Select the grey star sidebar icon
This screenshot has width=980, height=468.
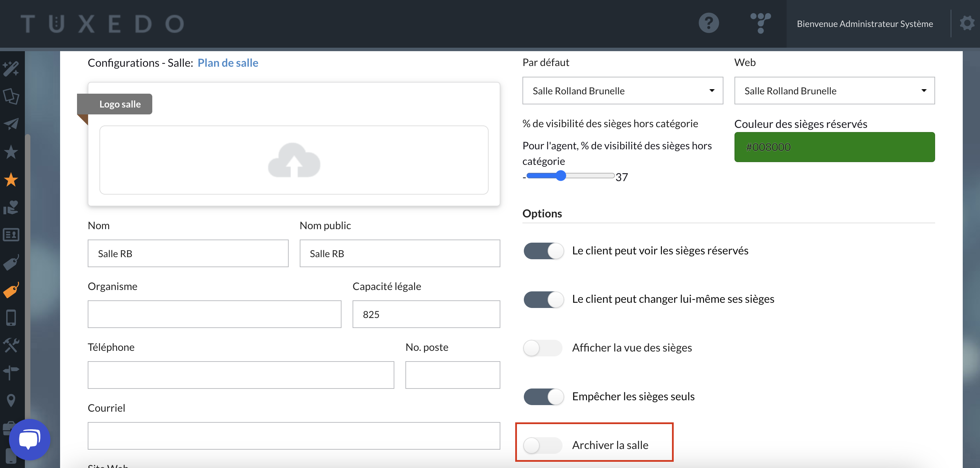click(x=11, y=152)
